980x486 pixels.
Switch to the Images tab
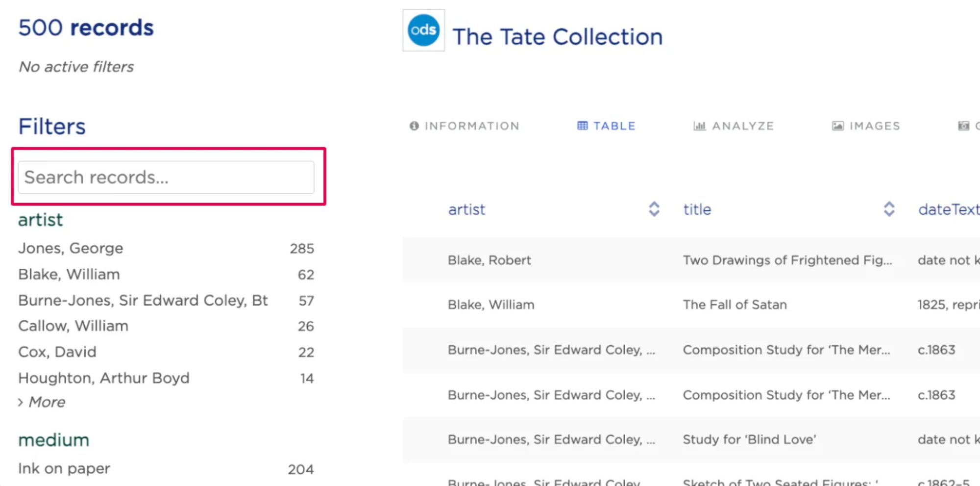coord(866,126)
